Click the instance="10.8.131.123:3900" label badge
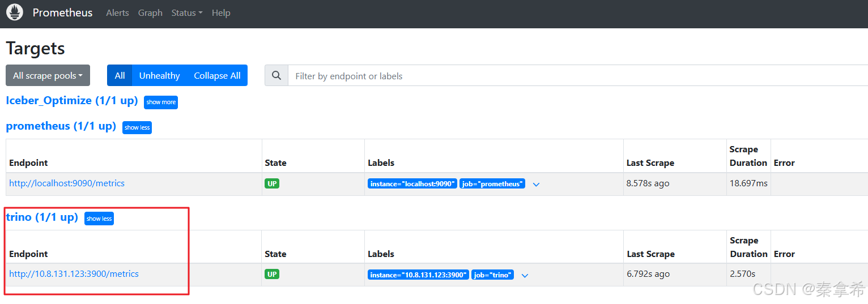Image resolution: width=868 pixels, height=304 pixels. click(418, 275)
